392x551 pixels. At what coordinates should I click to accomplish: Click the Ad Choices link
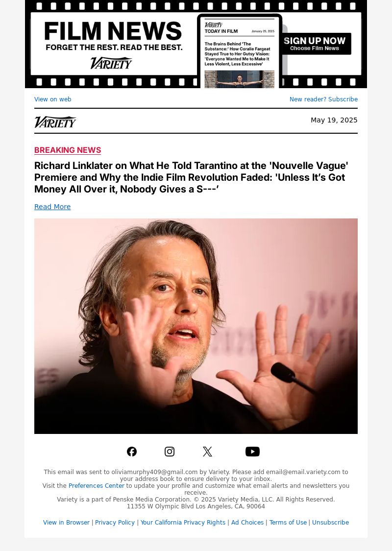pyautogui.click(x=247, y=523)
